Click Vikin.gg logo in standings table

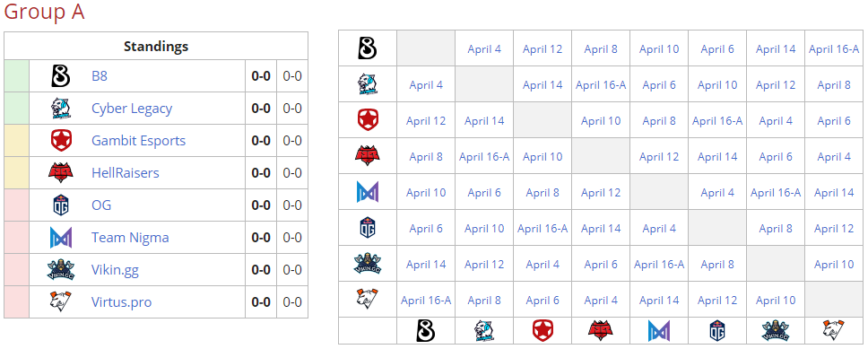tap(60, 270)
